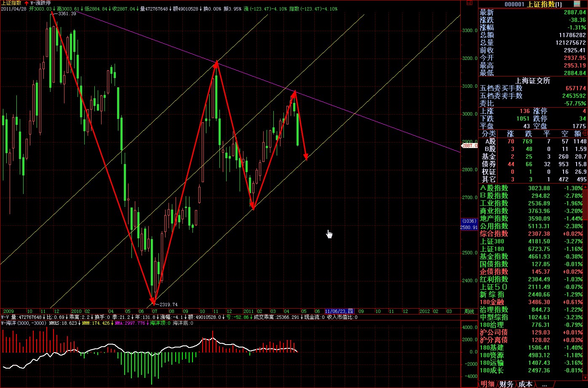Click the 180金融 index entry
The image size is (588, 388).
492,302
